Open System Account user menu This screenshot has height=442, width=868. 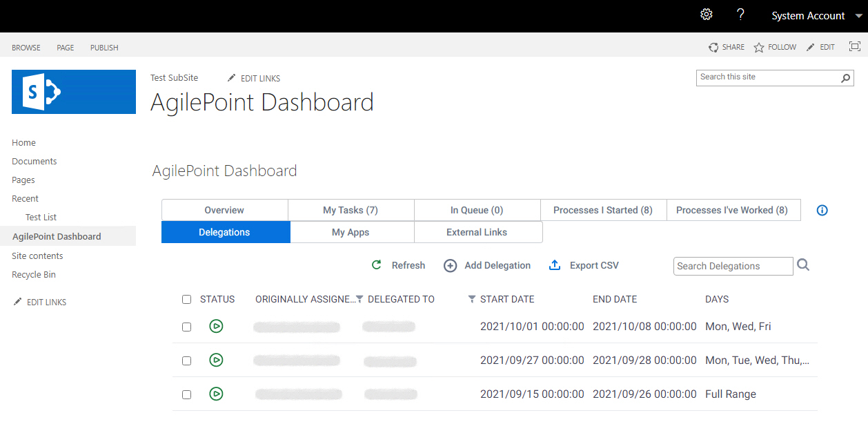pyautogui.click(x=808, y=16)
